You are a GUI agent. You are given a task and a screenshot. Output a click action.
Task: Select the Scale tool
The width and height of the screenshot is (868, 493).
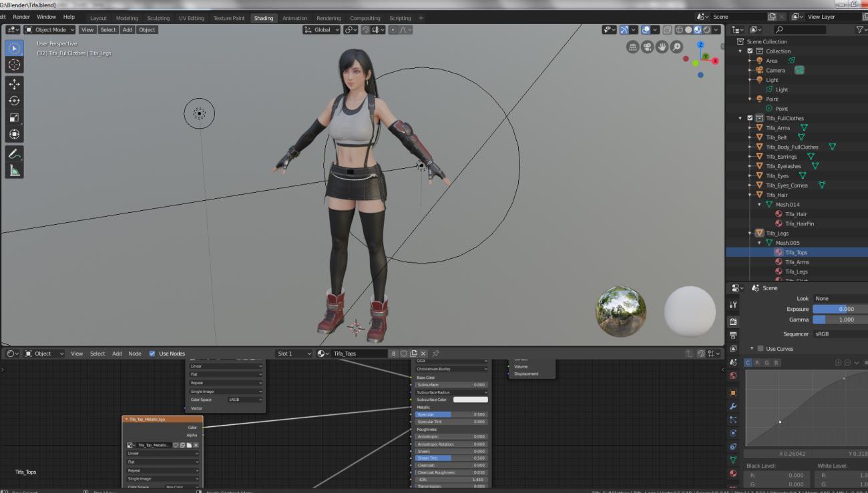pos(15,117)
